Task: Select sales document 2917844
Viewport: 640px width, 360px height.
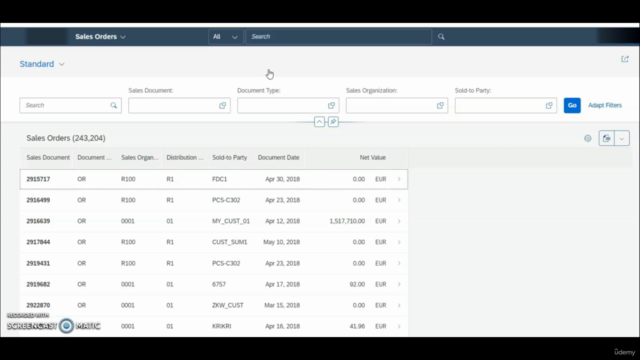Action: click(38, 242)
